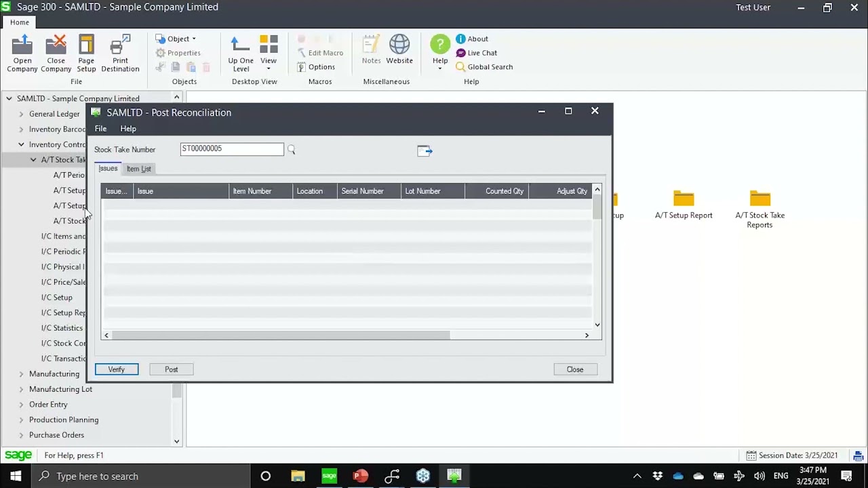
Task: Expand the Manufacturing Lot tree node
Action: pyautogui.click(x=21, y=389)
